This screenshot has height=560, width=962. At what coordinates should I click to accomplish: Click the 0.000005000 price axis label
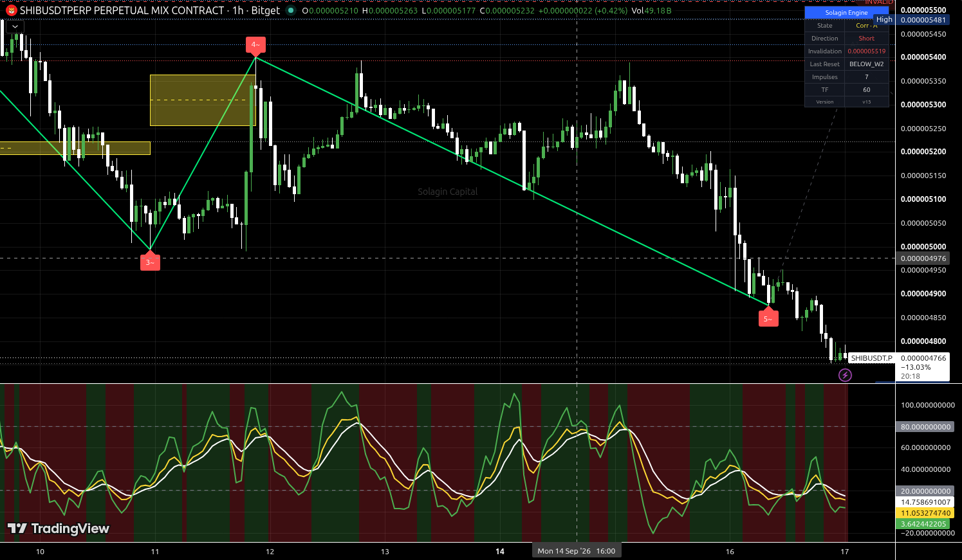(x=923, y=247)
